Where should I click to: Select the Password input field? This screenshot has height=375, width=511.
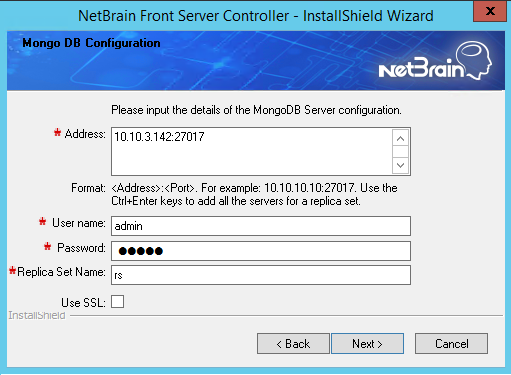261,251
